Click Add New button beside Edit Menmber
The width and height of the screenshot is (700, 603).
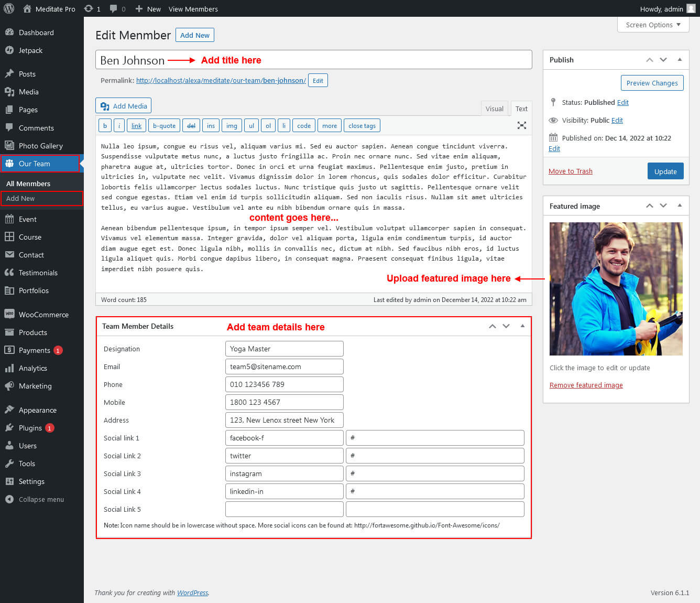195,35
